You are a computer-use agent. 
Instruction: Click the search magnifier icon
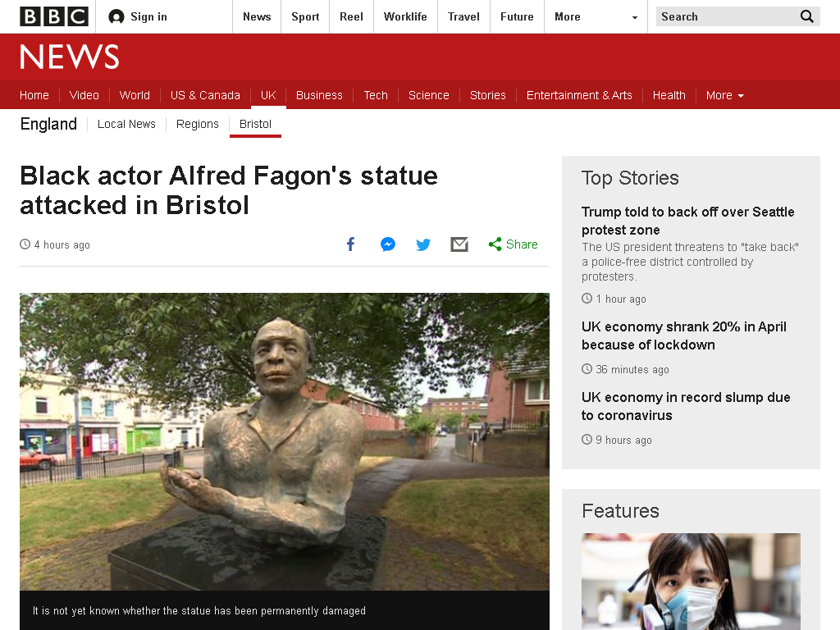click(x=807, y=16)
